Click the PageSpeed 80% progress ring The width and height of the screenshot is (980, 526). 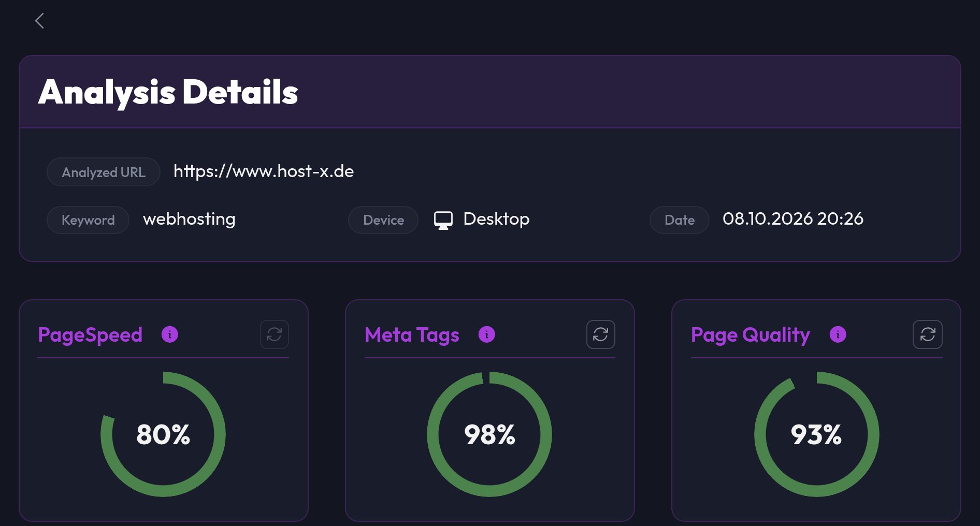[163, 434]
